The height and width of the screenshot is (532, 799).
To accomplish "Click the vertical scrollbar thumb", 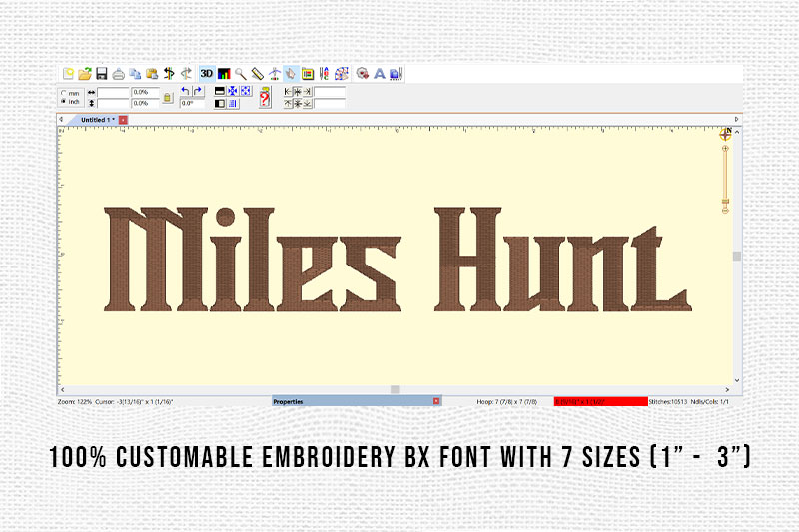I will pos(737,256).
